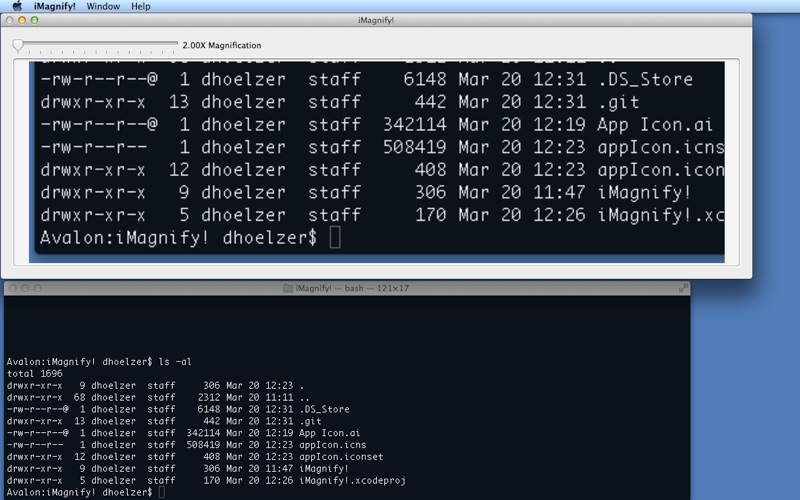Image resolution: width=800 pixels, height=500 pixels.
Task: Open the iMagnify! application menu
Action: click(55, 6)
